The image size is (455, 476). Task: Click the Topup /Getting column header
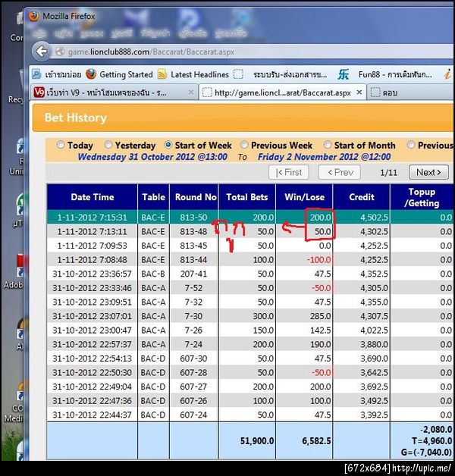422,197
